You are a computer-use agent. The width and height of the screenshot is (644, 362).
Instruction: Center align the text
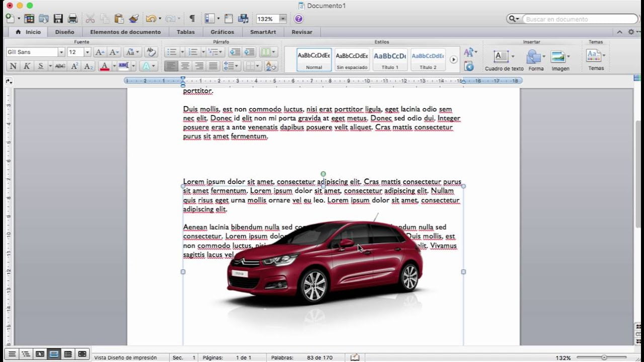pyautogui.click(x=186, y=66)
